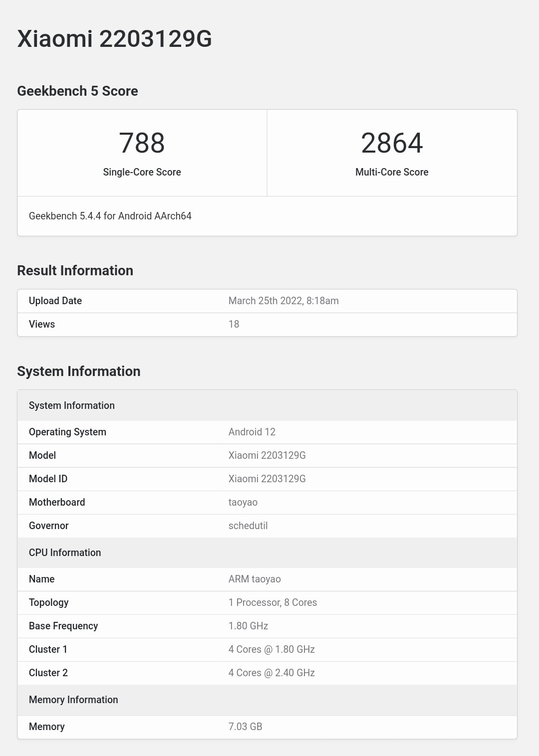539x756 pixels.
Task: Click the Model row label
Action: point(42,455)
